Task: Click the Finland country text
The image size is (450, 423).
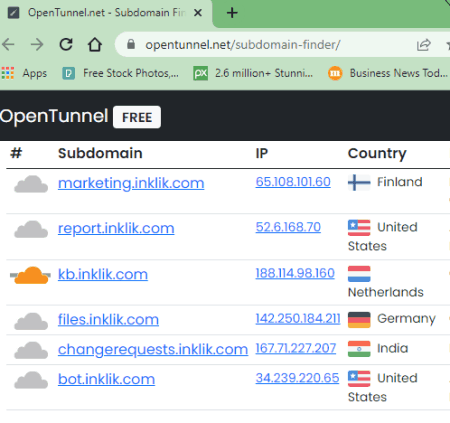Action: click(x=400, y=182)
